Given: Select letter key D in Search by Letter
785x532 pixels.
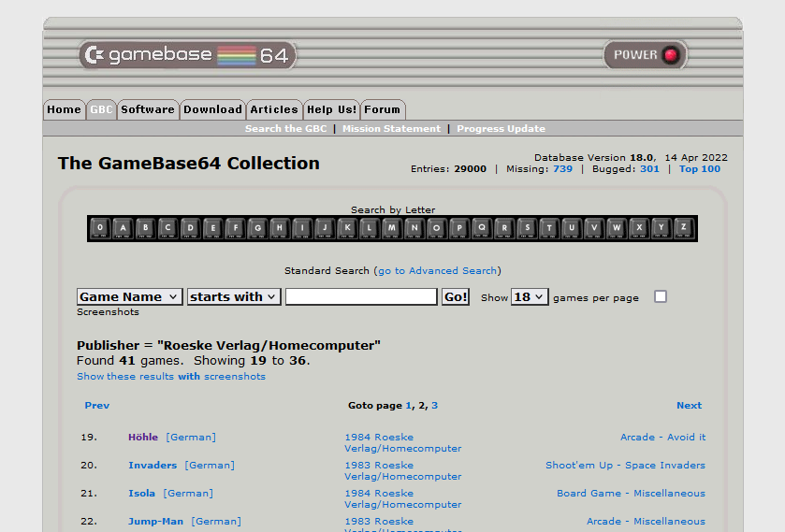Looking at the screenshot, I should tap(190, 228).
